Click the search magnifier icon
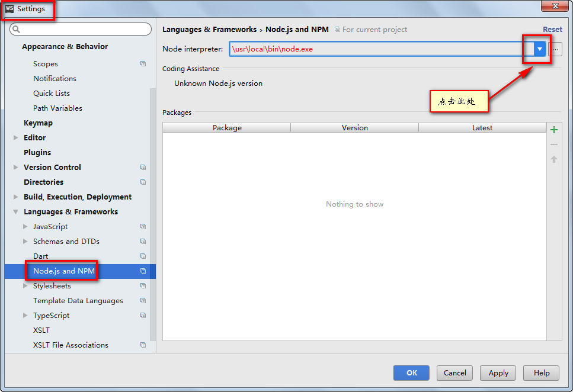Image resolution: width=573 pixels, height=392 pixels. tap(16, 29)
